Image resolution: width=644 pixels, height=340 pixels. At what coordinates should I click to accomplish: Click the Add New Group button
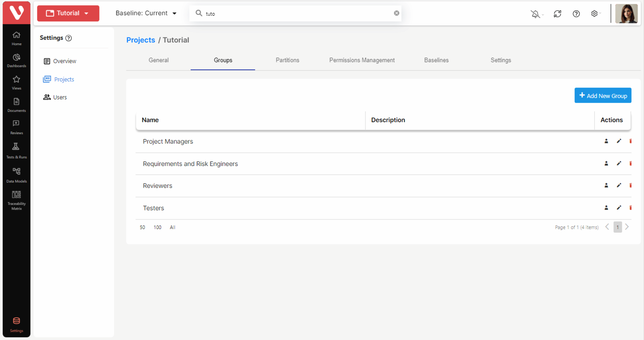[x=603, y=96]
